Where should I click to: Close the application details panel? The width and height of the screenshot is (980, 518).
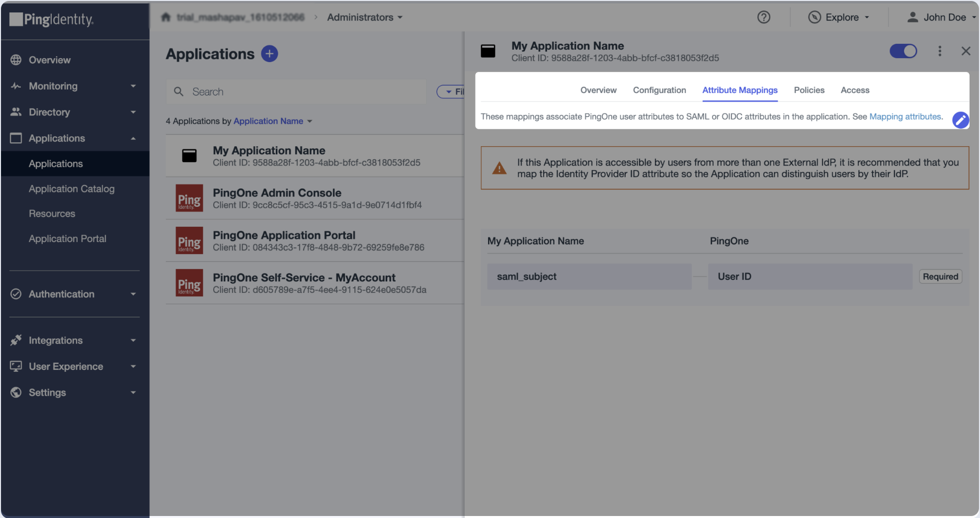point(966,51)
